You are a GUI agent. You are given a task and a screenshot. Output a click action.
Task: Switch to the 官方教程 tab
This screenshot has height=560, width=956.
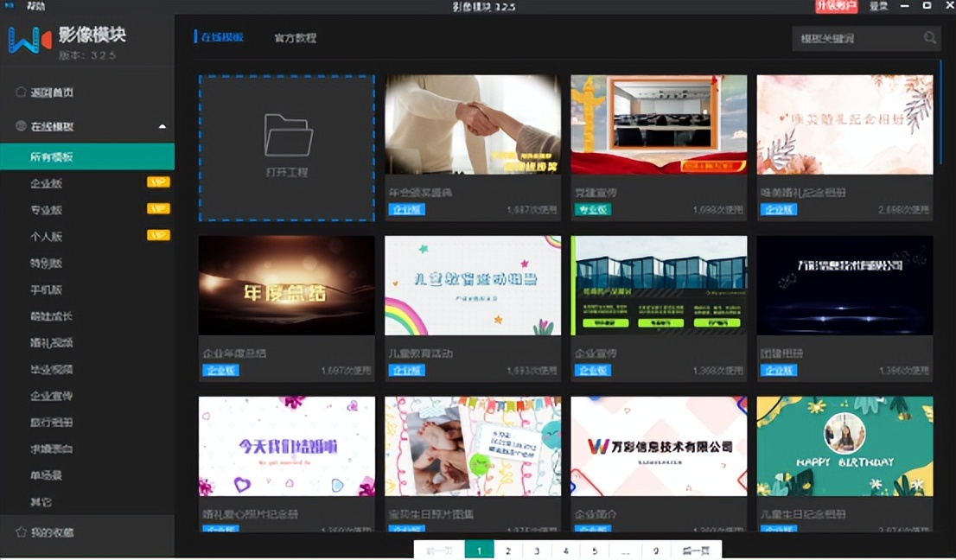pos(295,38)
